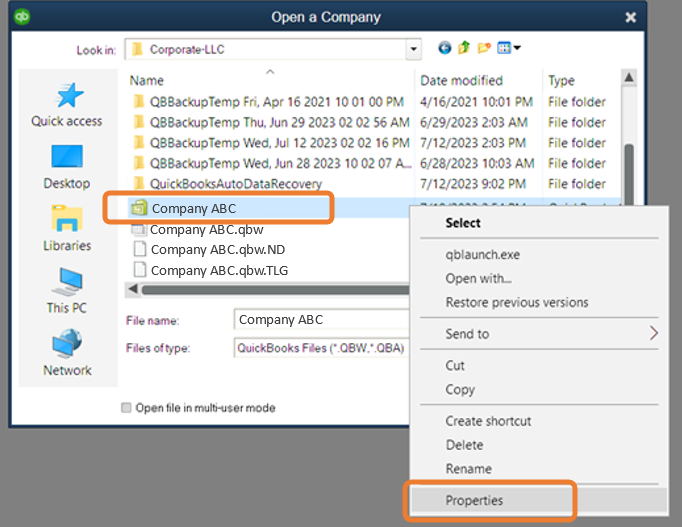Go back using the blue arrow icon

pos(445,48)
